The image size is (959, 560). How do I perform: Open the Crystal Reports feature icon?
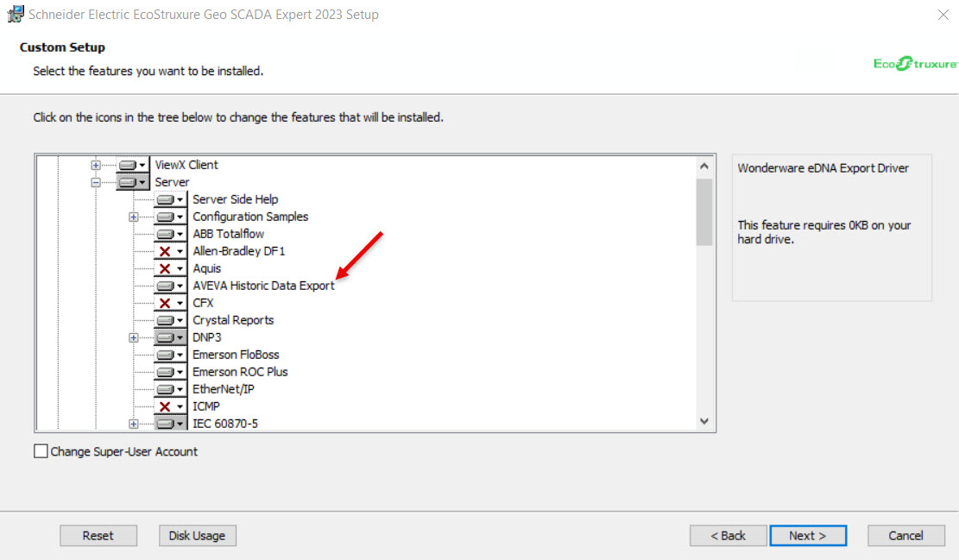[x=171, y=320]
